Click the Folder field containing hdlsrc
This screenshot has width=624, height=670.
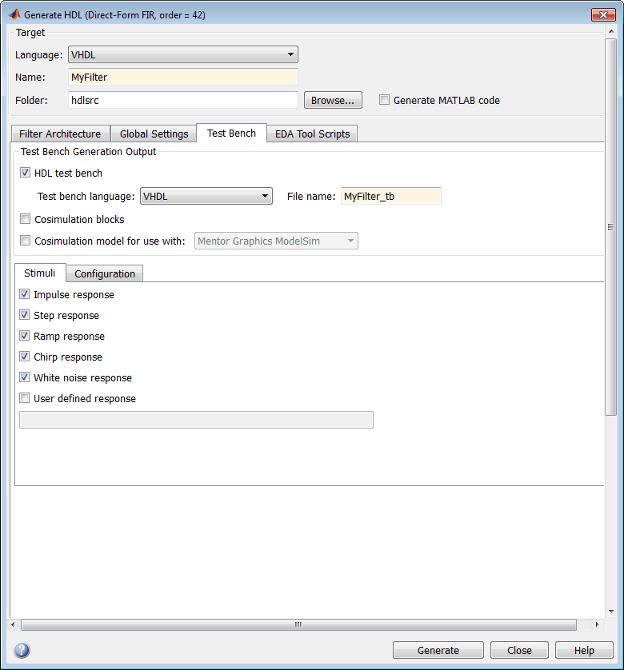183,100
